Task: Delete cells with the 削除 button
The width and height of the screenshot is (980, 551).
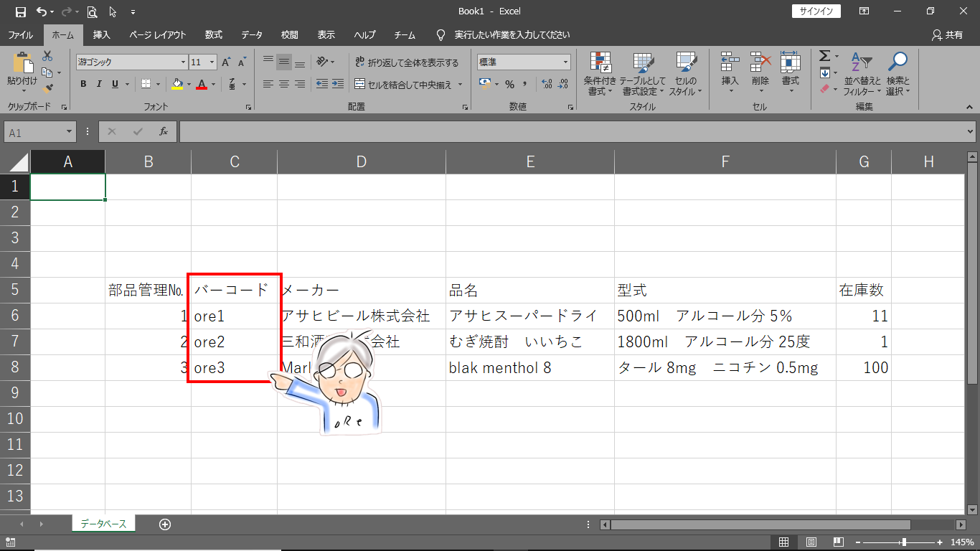Action: pos(760,72)
